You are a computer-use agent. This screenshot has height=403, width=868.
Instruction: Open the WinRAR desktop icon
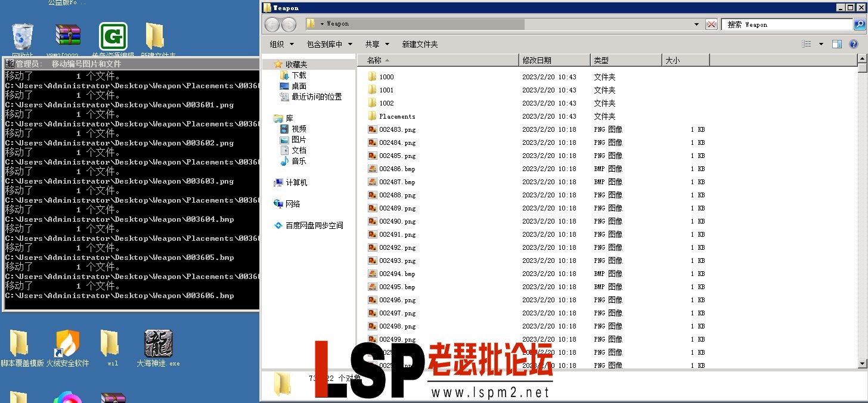(x=67, y=35)
